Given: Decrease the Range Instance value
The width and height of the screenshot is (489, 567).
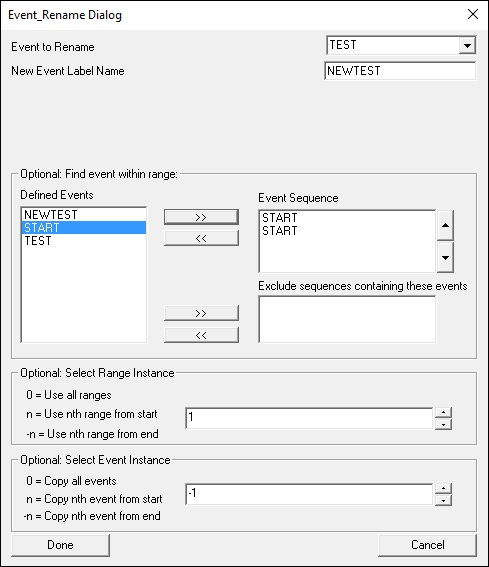Looking at the screenshot, I should [x=443, y=424].
